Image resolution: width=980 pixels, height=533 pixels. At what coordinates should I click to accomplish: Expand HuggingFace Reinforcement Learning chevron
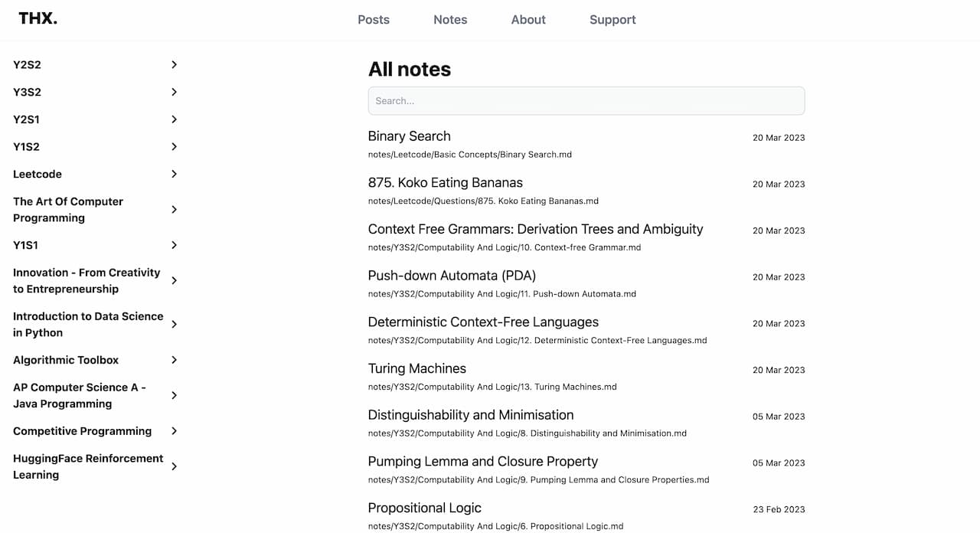pos(174,466)
